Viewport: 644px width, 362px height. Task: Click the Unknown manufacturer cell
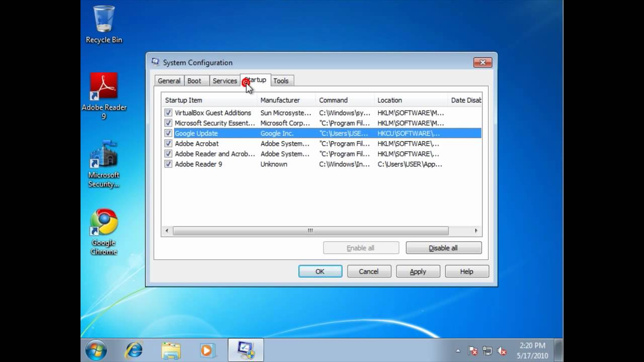[274, 164]
